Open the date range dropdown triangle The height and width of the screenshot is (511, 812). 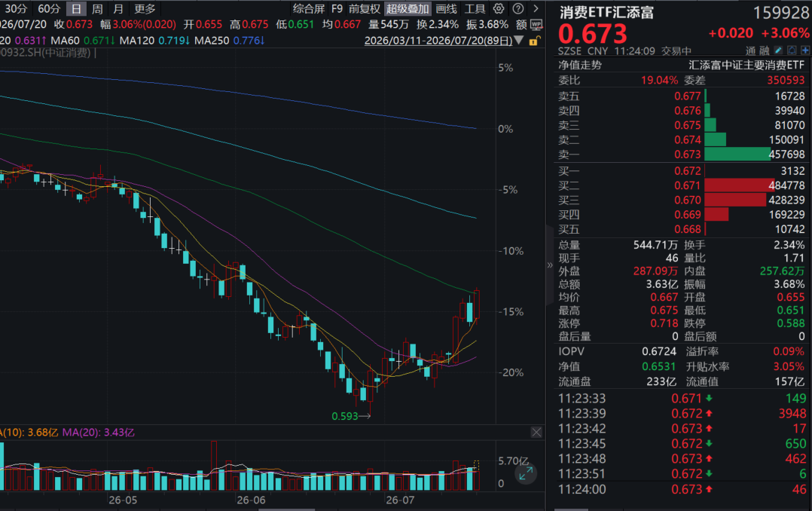click(519, 41)
